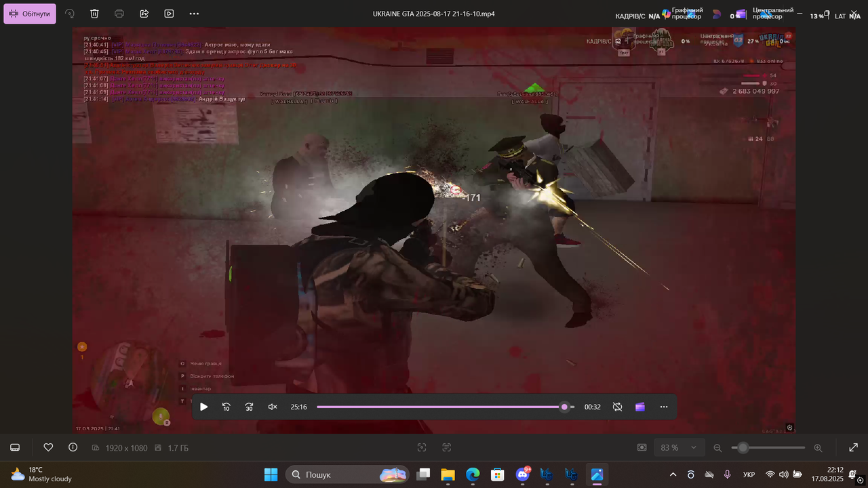This screenshot has width=868, height=488.
Task: Click the seek bar playhead thumb
Action: 564,407
